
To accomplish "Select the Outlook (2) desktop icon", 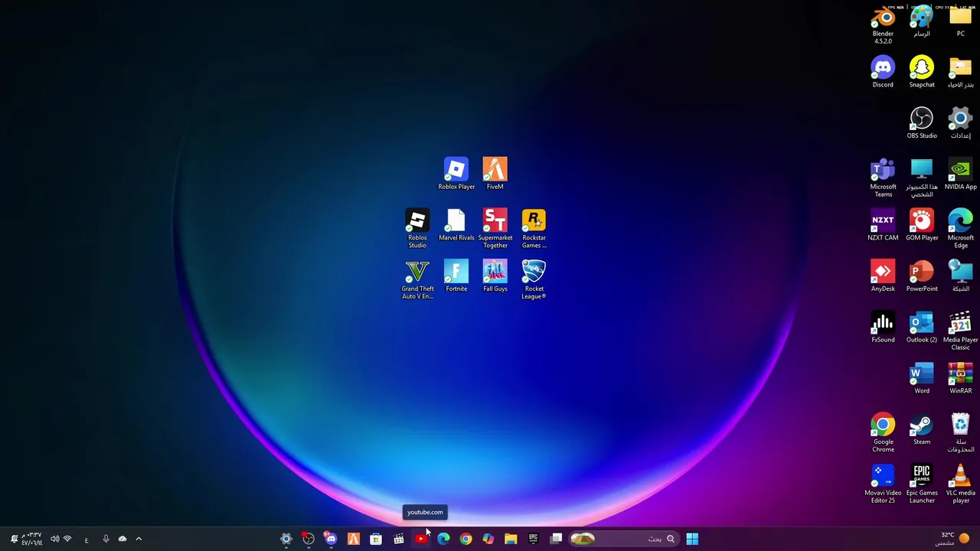I will click(922, 327).
